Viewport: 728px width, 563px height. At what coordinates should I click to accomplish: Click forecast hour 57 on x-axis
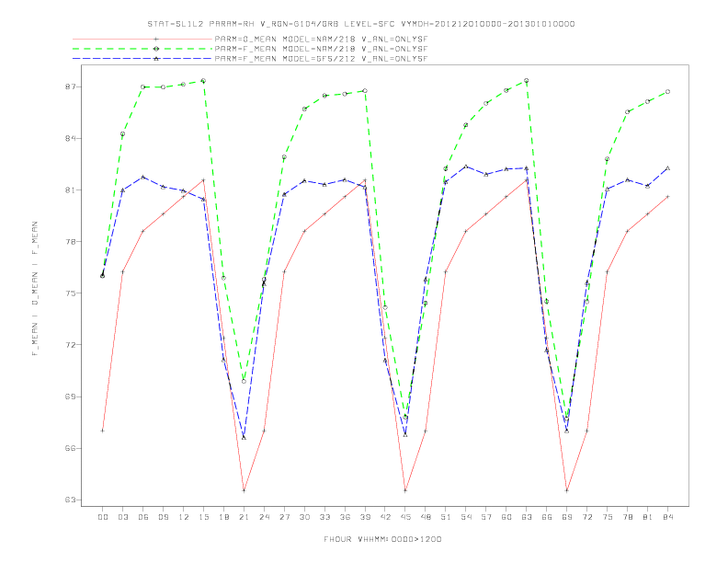(x=486, y=517)
